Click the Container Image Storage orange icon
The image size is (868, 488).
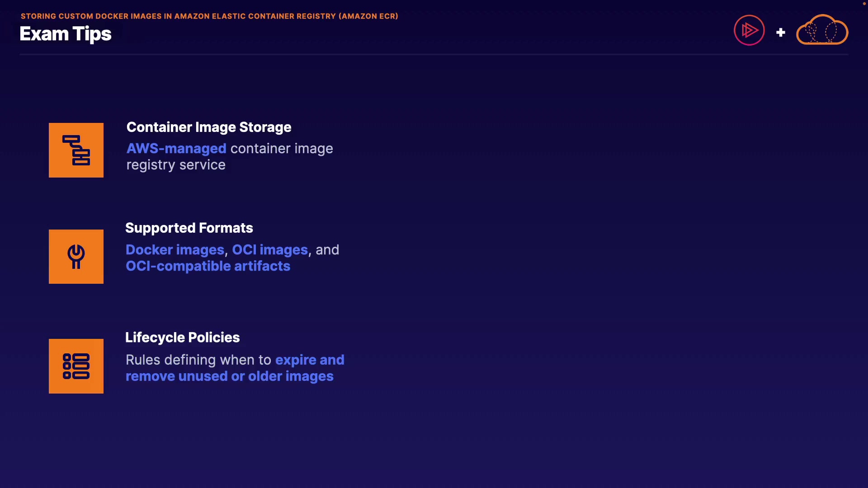pyautogui.click(x=76, y=150)
